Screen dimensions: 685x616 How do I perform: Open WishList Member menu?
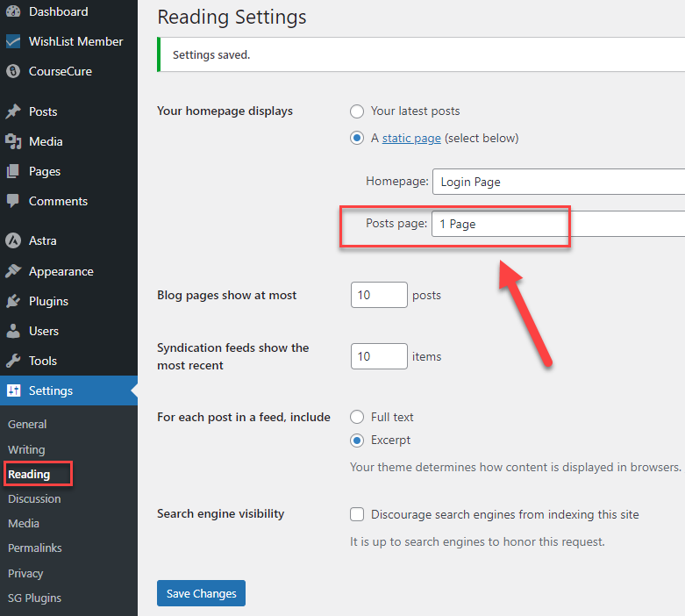pos(76,41)
